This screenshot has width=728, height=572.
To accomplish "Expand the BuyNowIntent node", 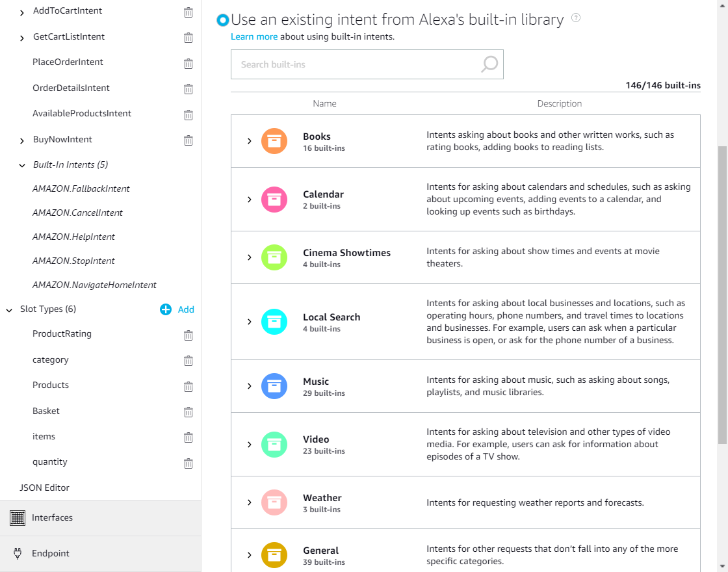I will (x=22, y=140).
